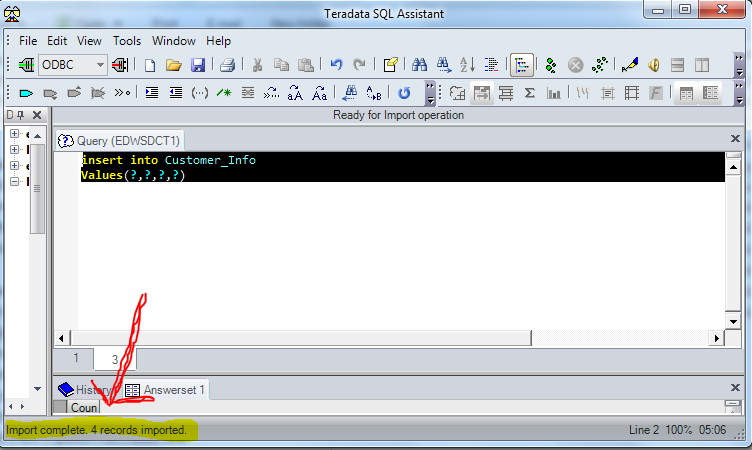Click the green slash-asterisk comment icon

pyautogui.click(x=223, y=93)
